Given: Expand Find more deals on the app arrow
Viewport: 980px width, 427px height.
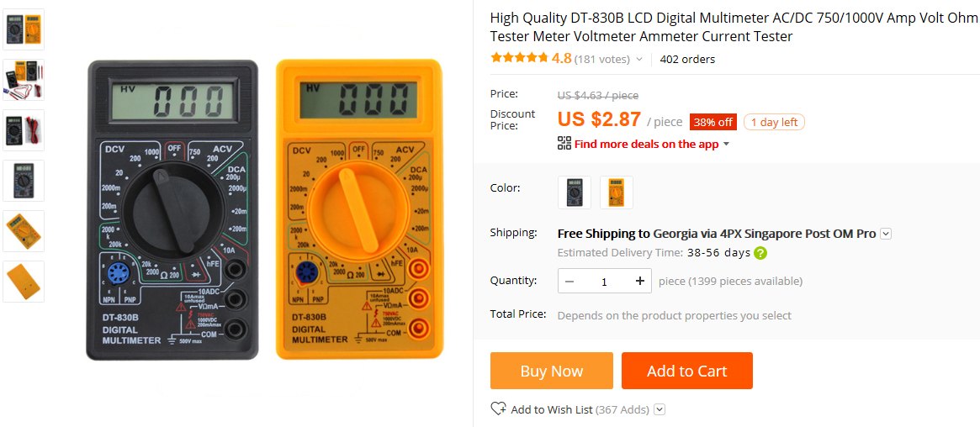Looking at the screenshot, I should click(726, 145).
